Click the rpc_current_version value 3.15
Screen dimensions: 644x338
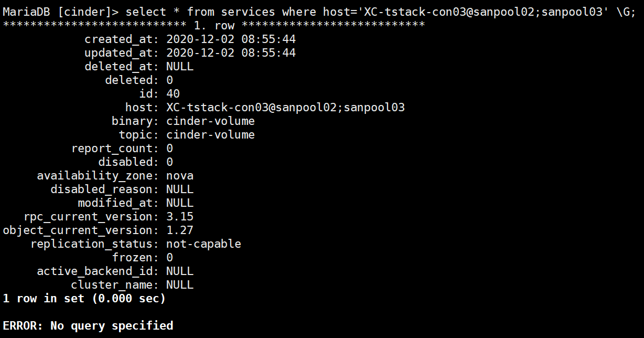[x=180, y=217]
